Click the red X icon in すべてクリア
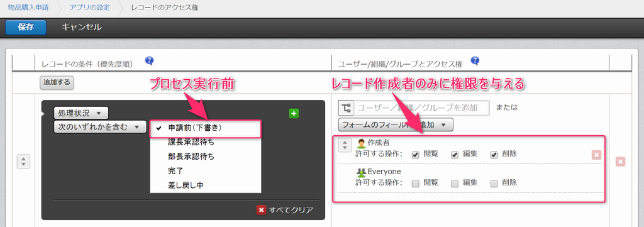Viewport: 644px width, 227px height. click(261, 210)
